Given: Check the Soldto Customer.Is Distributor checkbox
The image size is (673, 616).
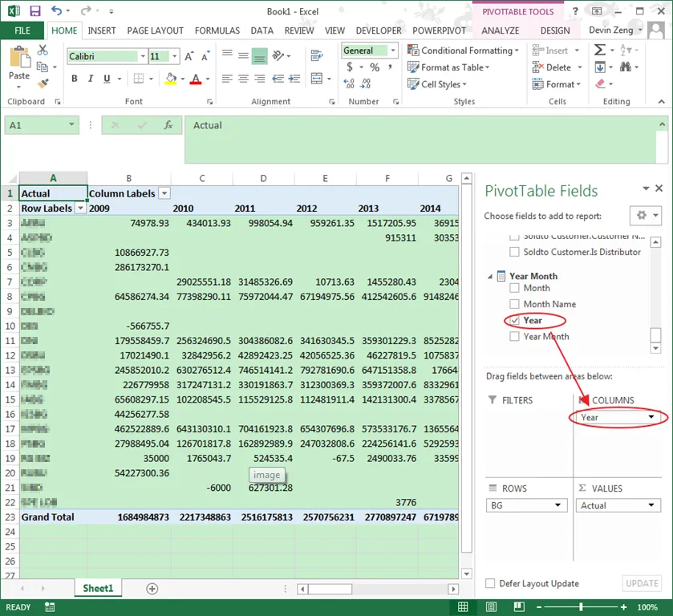Looking at the screenshot, I should [514, 252].
